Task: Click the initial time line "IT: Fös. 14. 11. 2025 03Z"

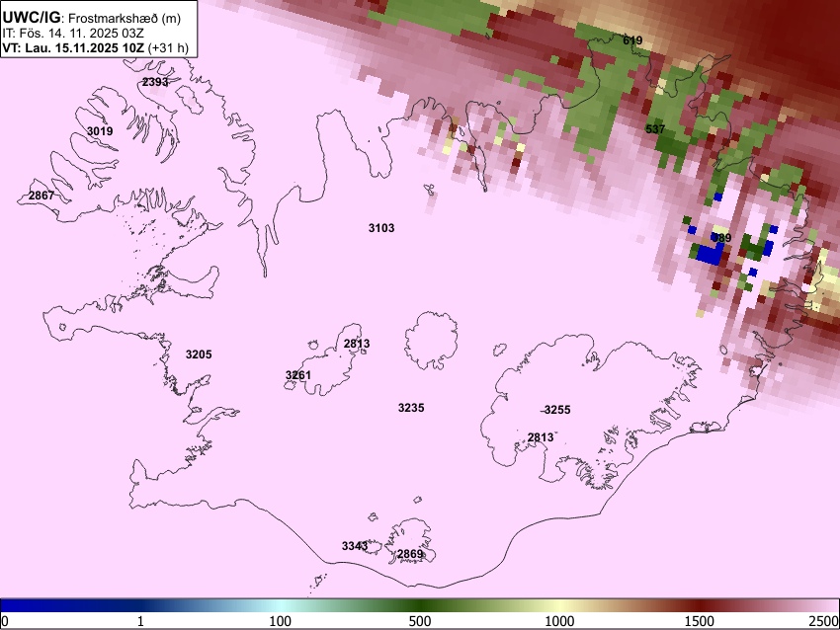Action: 73,34
